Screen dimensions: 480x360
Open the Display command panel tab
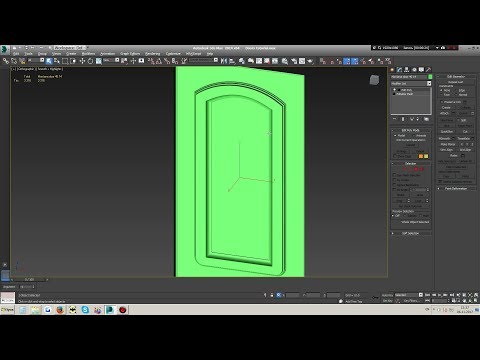[x=421, y=70]
